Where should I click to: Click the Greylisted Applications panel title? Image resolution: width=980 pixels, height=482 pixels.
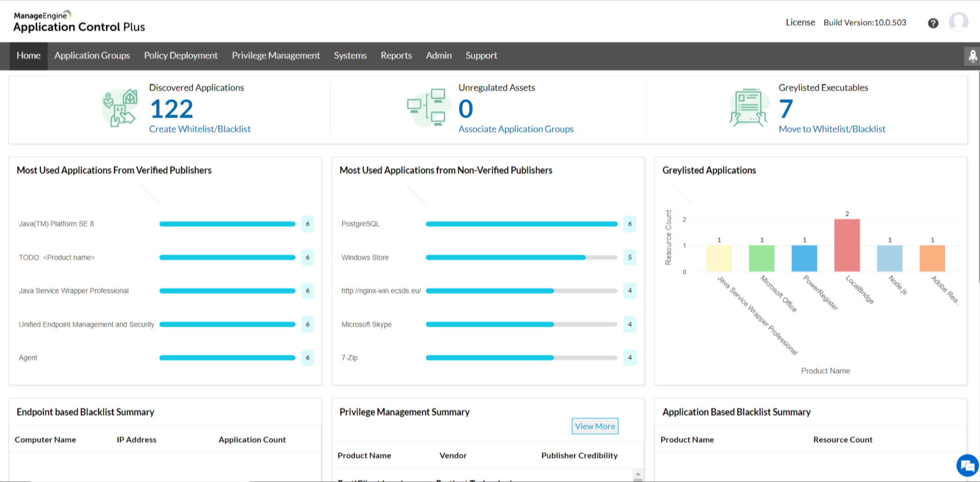709,170
